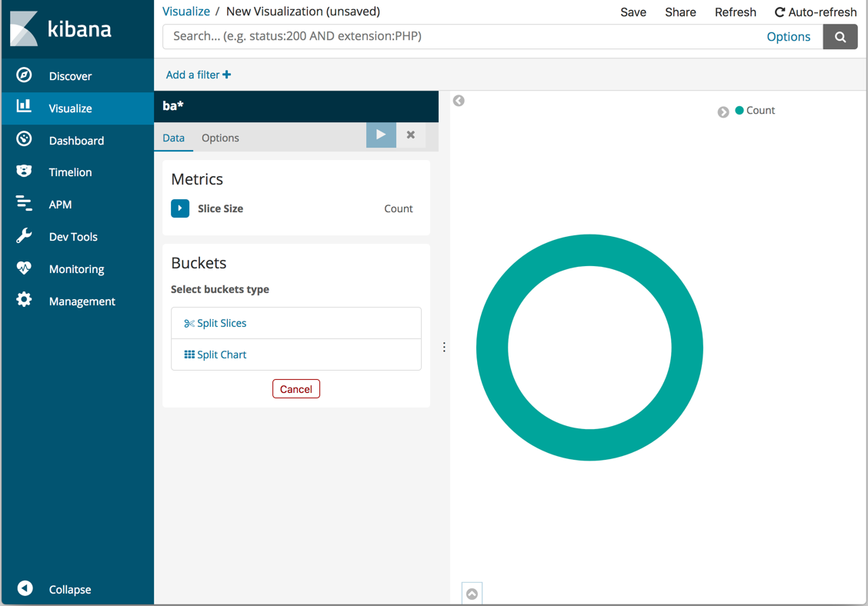Screen dimensions: 868x606
Task: Collapse the chart legend chevron
Action: (x=723, y=111)
